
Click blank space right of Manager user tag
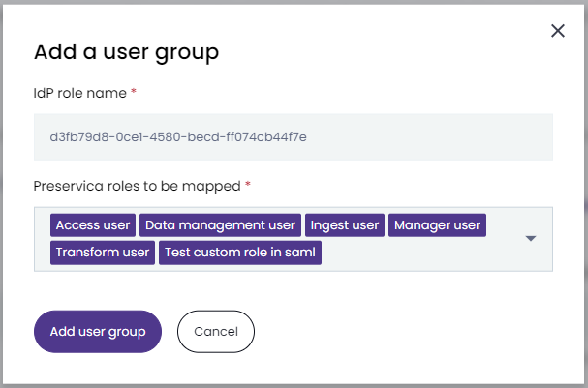(x=505, y=225)
